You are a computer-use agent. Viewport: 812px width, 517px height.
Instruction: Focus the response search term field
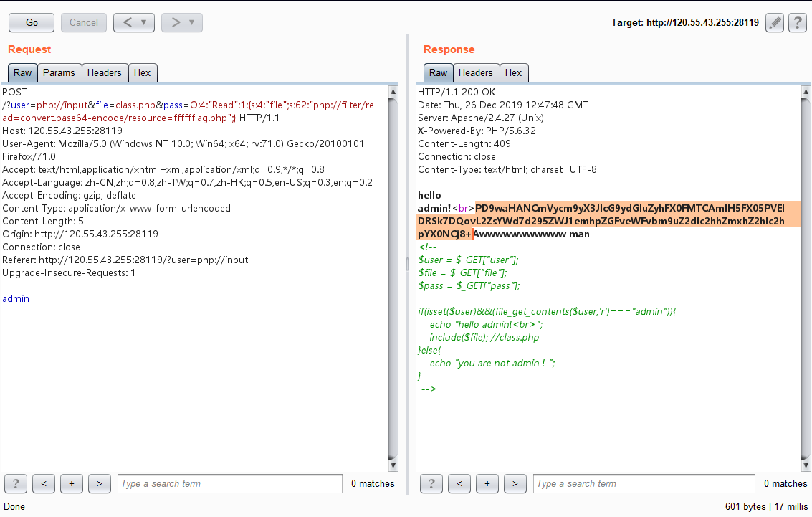(644, 483)
